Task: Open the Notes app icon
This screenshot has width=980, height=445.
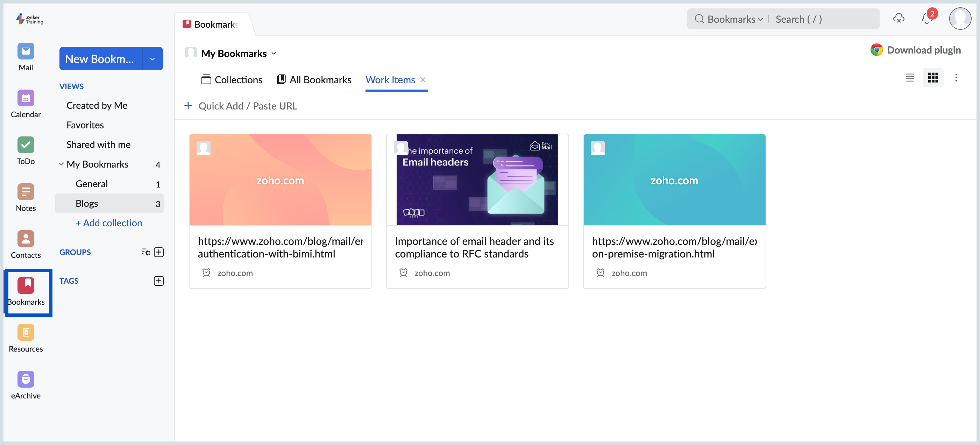Action: click(26, 192)
